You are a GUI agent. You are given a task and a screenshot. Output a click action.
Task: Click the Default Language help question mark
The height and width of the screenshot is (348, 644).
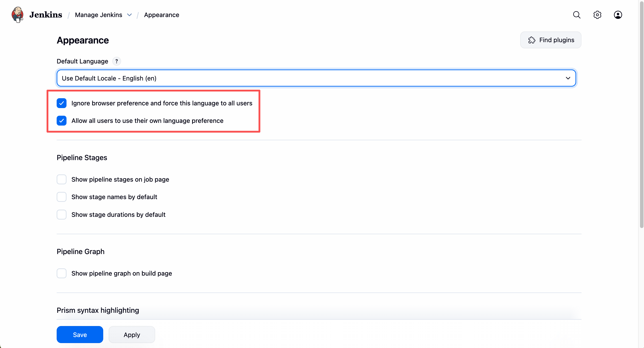116,61
